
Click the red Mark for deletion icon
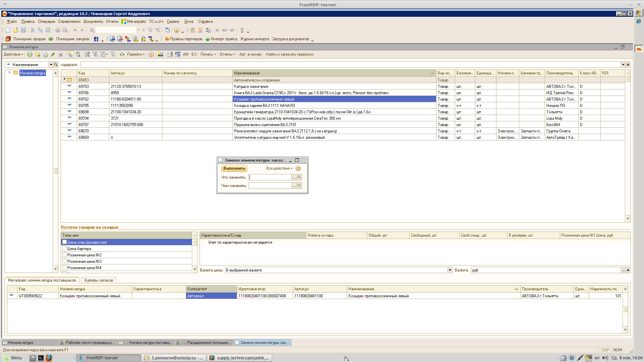60,54
